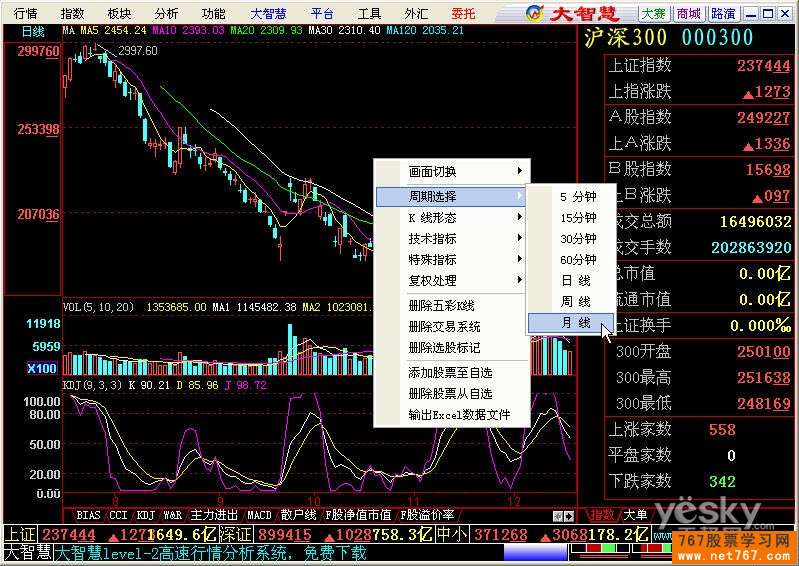The height and width of the screenshot is (566, 799).
Task: Choose 添加股票至自选 from context menu
Action: [x=453, y=373]
